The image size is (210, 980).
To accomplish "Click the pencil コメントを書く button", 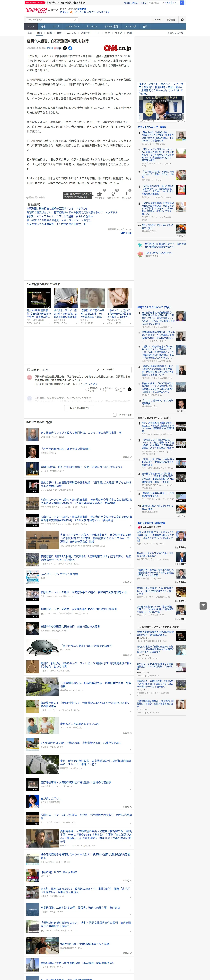I will coord(105,369).
